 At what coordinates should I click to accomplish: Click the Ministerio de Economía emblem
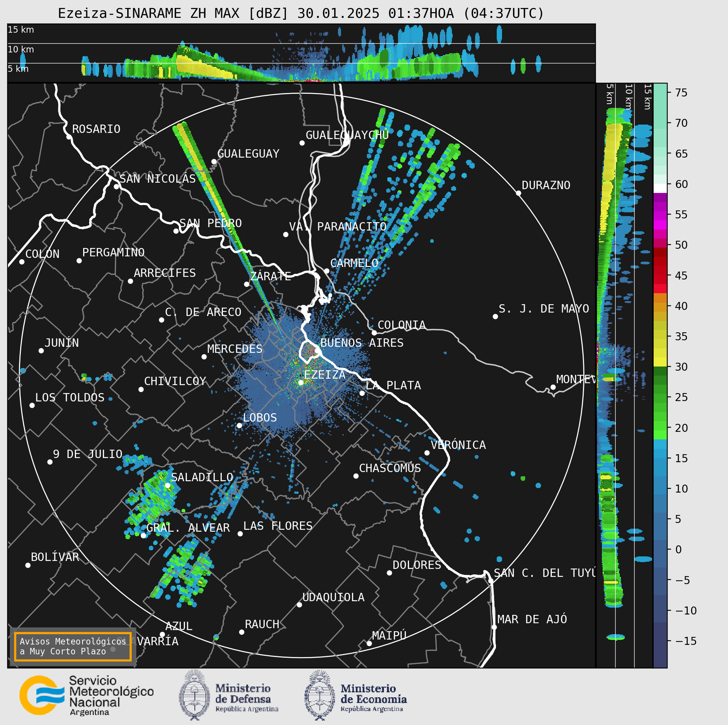tap(320, 695)
